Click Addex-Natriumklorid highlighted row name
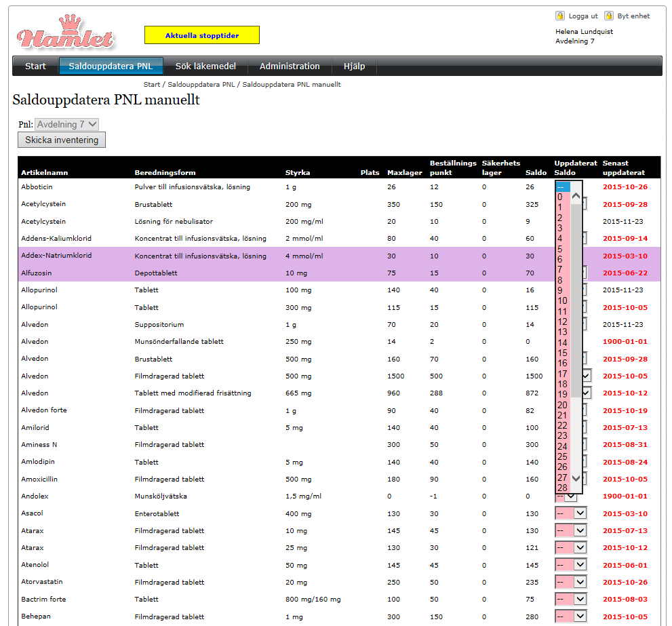 (56, 256)
